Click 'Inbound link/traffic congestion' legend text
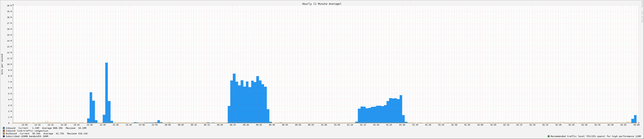This screenshot has height=139, width=644. click(x=27, y=131)
